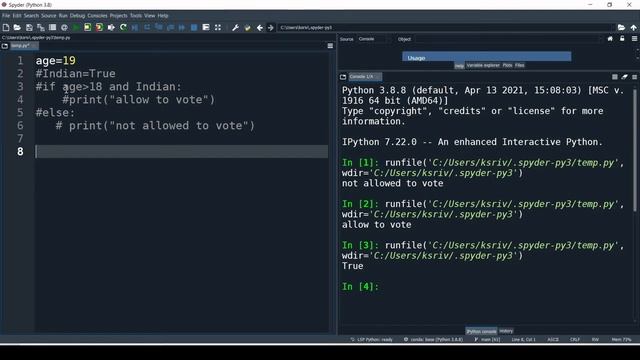Screen dimensions: 640x360
Task: Browse console tabs icon
Action: (343, 77)
